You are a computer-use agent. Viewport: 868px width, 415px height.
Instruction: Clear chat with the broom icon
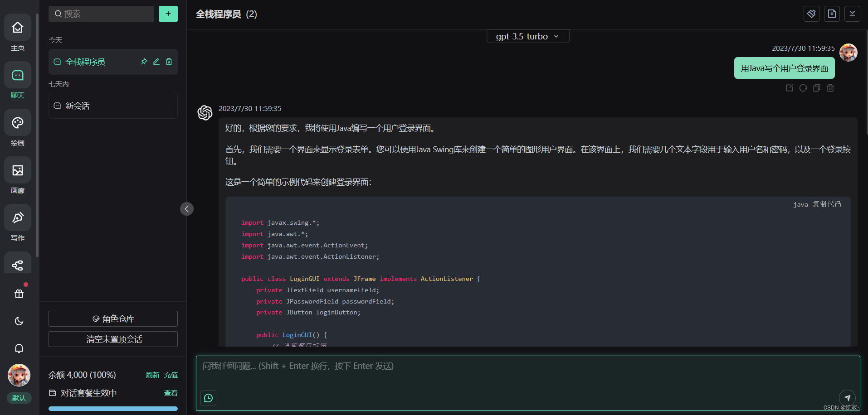[812, 14]
